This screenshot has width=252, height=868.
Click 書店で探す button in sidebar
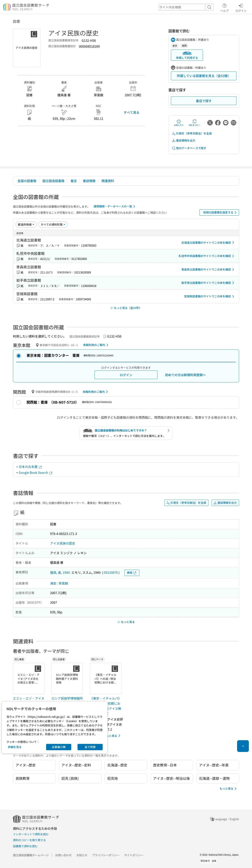pyautogui.click(x=203, y=101)
